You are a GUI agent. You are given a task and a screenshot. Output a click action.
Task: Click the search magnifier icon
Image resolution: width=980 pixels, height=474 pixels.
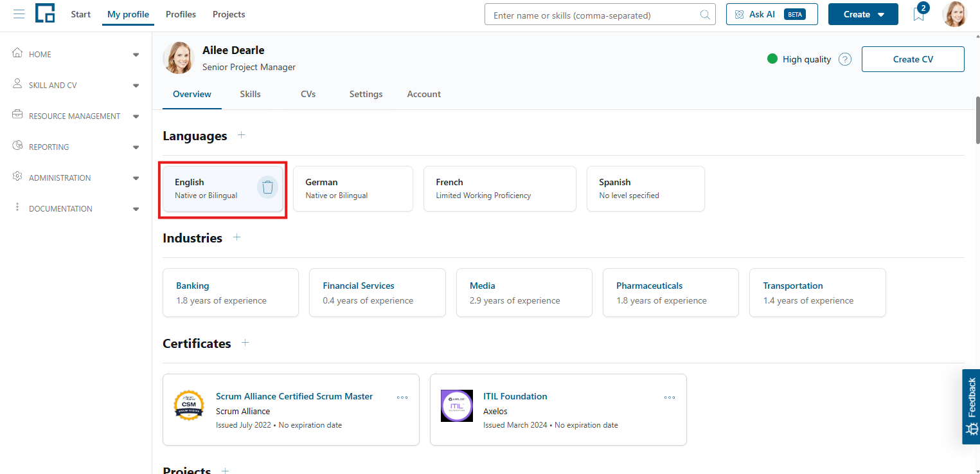click(705, 15)
